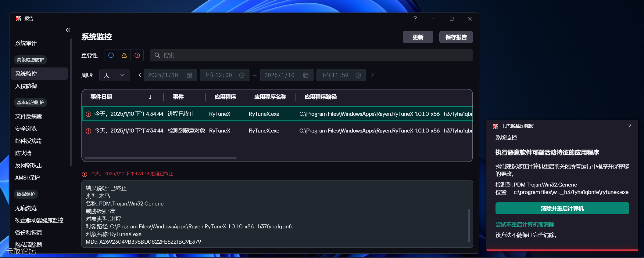Screen dimensions: 644x258
Task: Click the MD5 hash line in details
Action: point(143,242)
